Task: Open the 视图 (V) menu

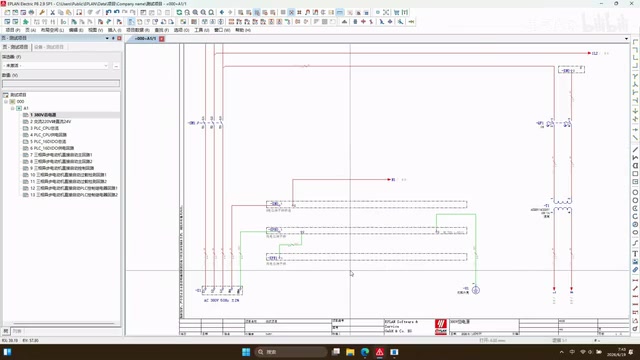Action: pyautogui.click(x=96, y=30)
